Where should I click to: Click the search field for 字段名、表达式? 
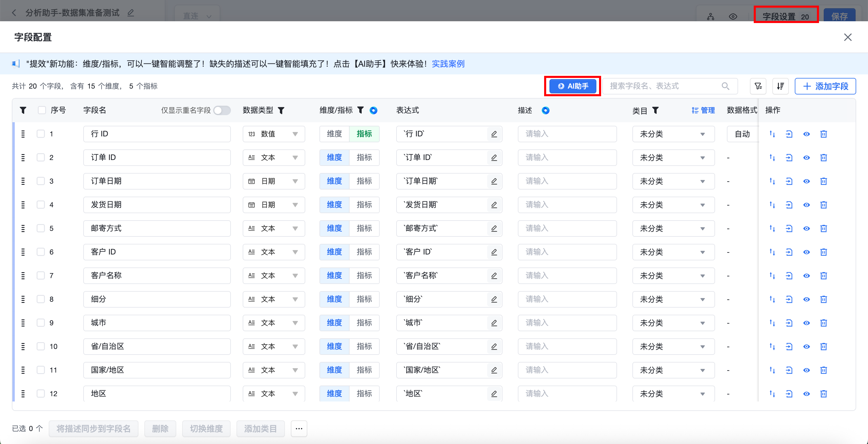coord(670,86)
